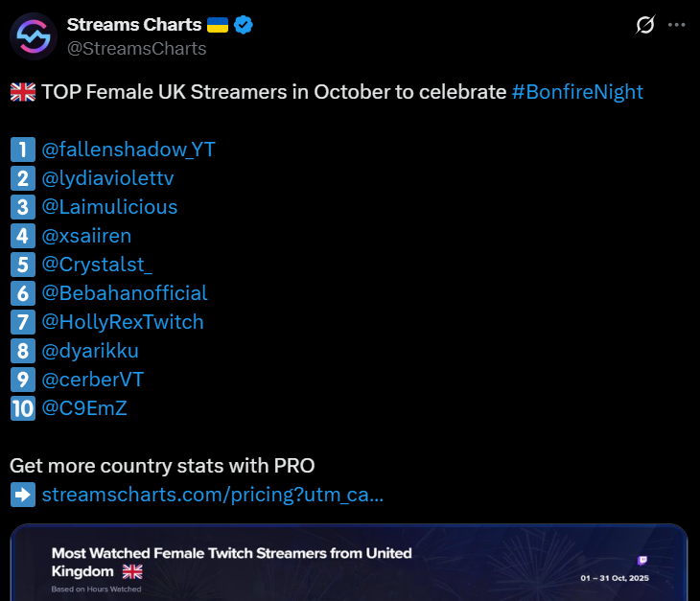The image size is (700, 601).
Task: Open @C9EmZ profile mention
Action: click(84, 408)
